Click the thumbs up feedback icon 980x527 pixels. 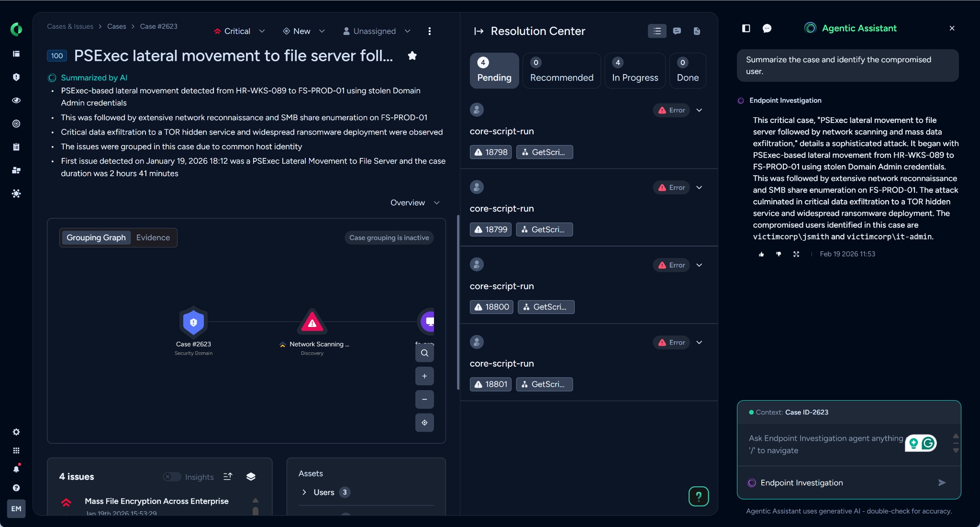[761, 254]
